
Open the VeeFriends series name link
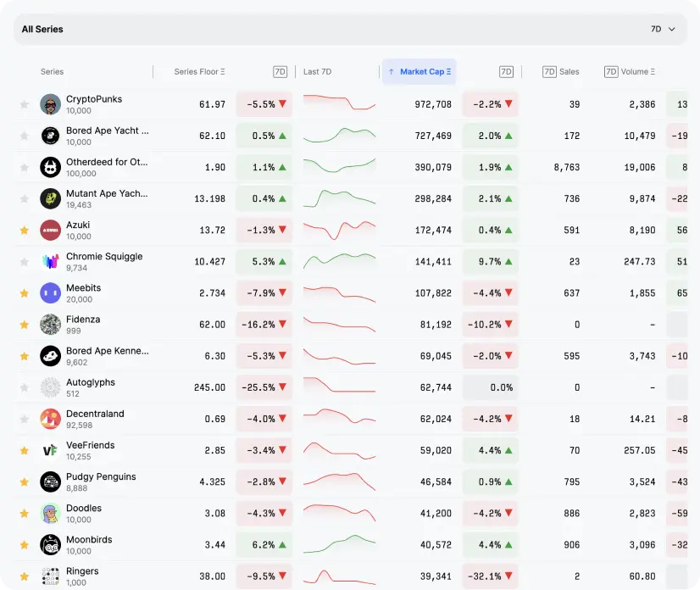pyautogui.click(x=90, y=445)
